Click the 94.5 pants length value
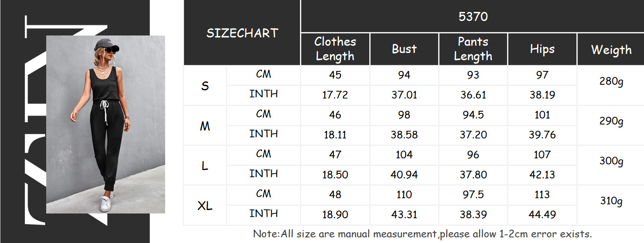The image size is (644, 243). coord(473,115)
